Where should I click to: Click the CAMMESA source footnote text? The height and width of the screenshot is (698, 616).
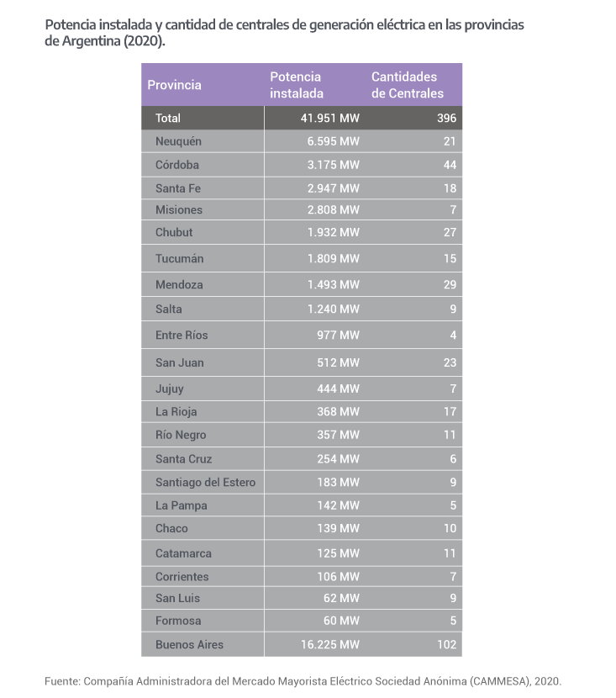coord(303,681)
